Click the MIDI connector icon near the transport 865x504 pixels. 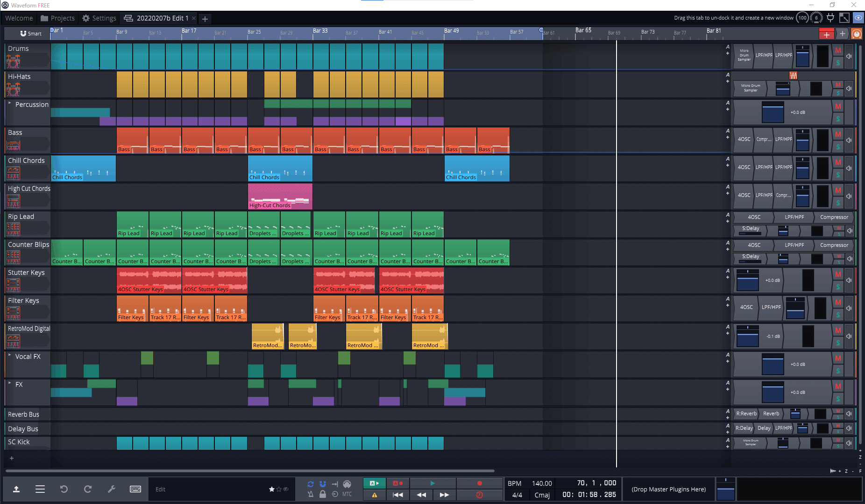click(x=347, y=484)
